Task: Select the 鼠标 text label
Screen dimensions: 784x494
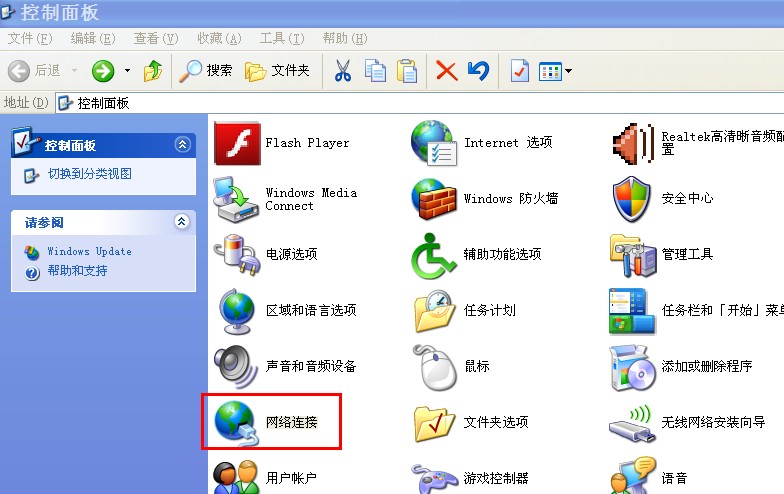Action: 477,366
